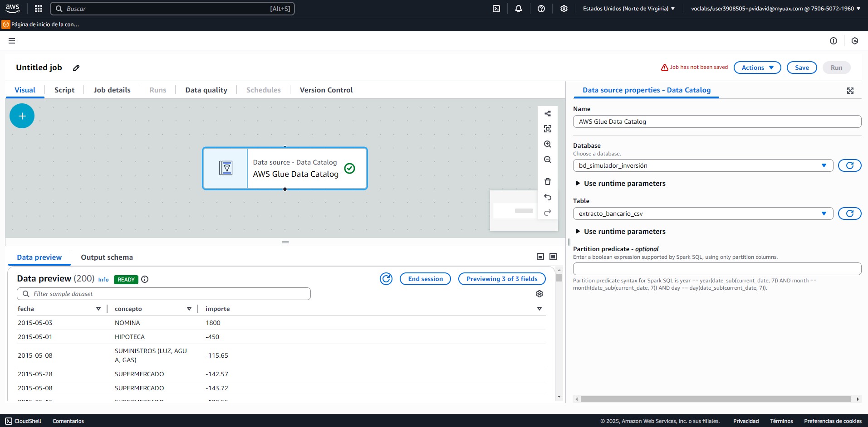Launch CloudShell from the top bar icon
This screenshot has width=868, height=427.
coord(496,9)
